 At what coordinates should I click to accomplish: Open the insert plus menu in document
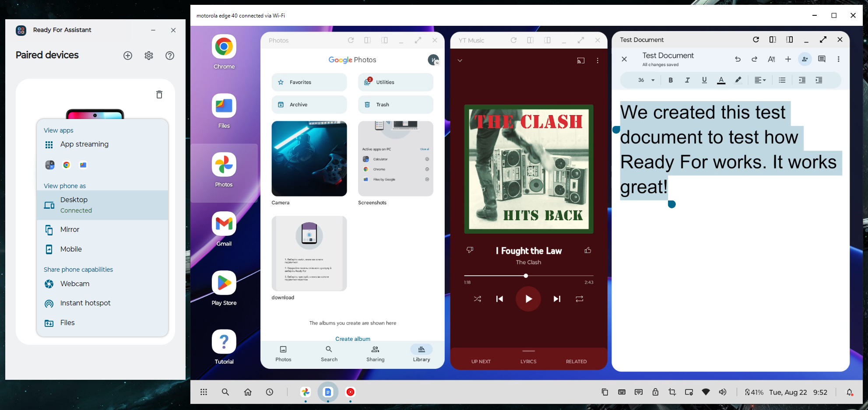tap(788, 59)
